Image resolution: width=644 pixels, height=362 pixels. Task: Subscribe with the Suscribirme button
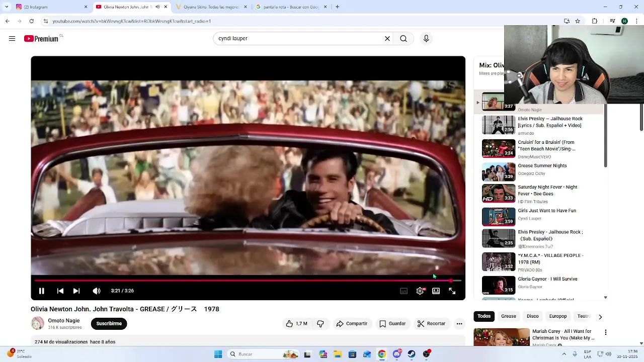tap(109, 323)
